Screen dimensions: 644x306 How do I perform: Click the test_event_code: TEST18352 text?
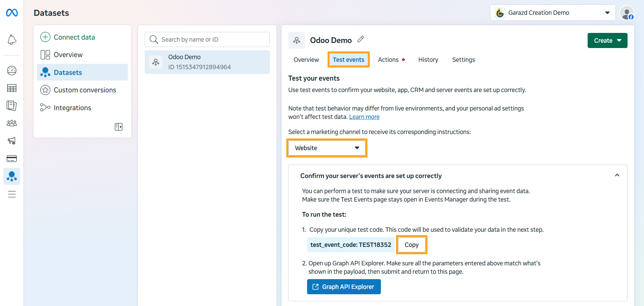click(351, 245)
